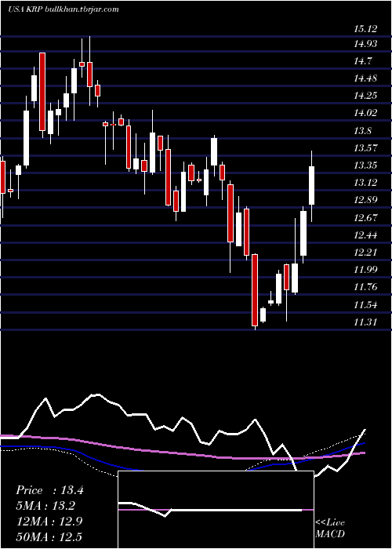This screenshot has width=392, height=549.
Task: Select the 11.76 price axis label
Action: (x=365, y=287)
